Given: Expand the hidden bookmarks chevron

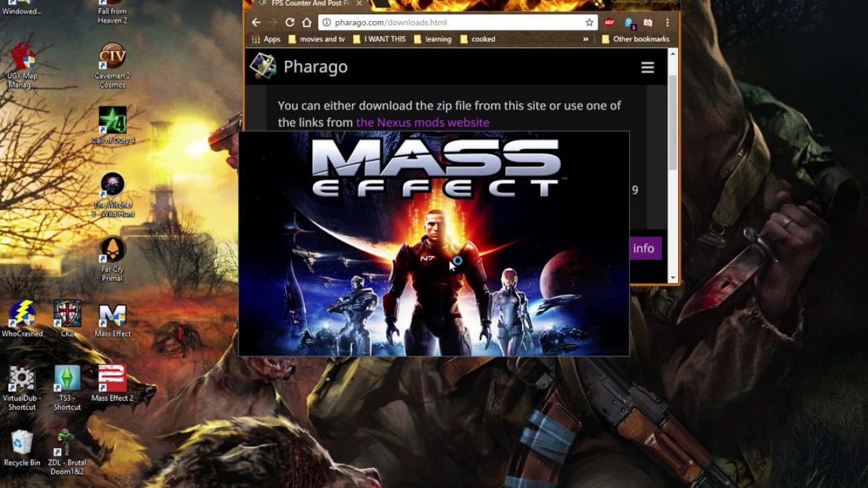Looking at the screenshot, I should tap(586, 39).
